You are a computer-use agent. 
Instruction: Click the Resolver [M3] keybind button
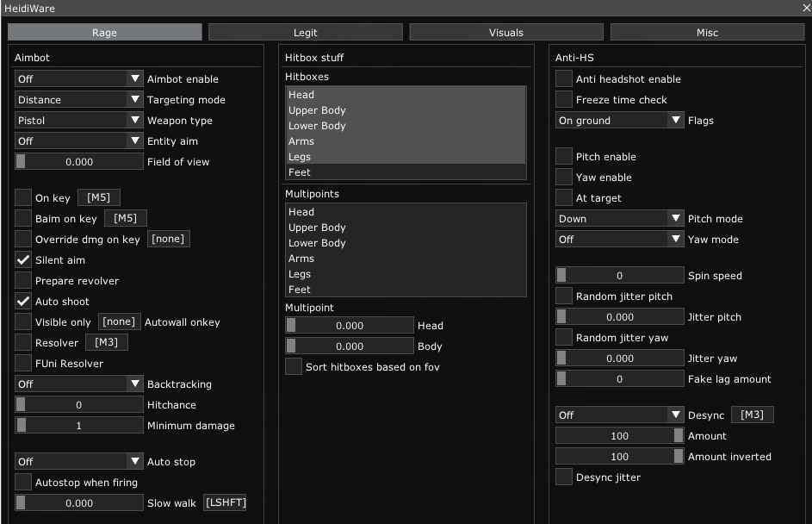[x=107, y=343]
